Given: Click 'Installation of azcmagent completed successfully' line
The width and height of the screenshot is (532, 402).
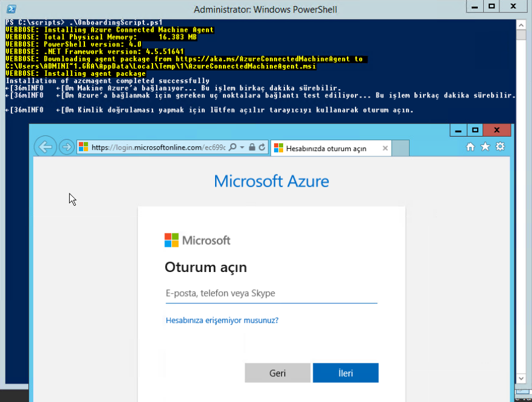Looking at the screenshot, I should tap(108, 81).
